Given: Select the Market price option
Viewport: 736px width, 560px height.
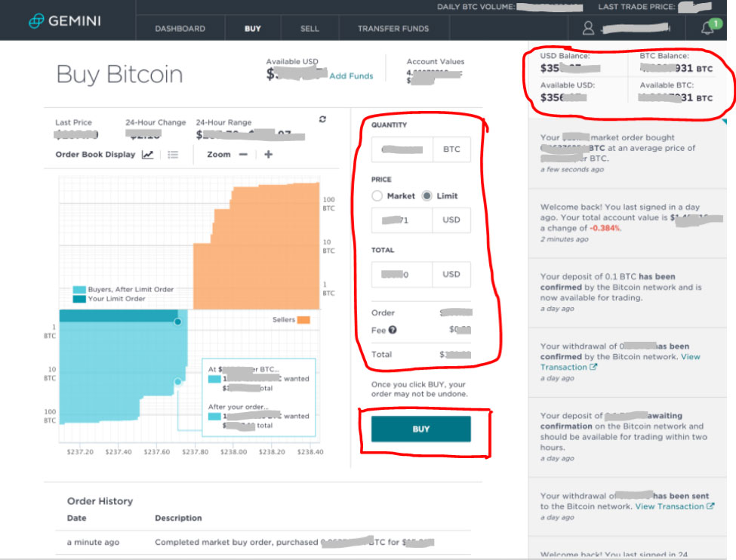Looking at the screenshot, I should [x=377, y=195].
